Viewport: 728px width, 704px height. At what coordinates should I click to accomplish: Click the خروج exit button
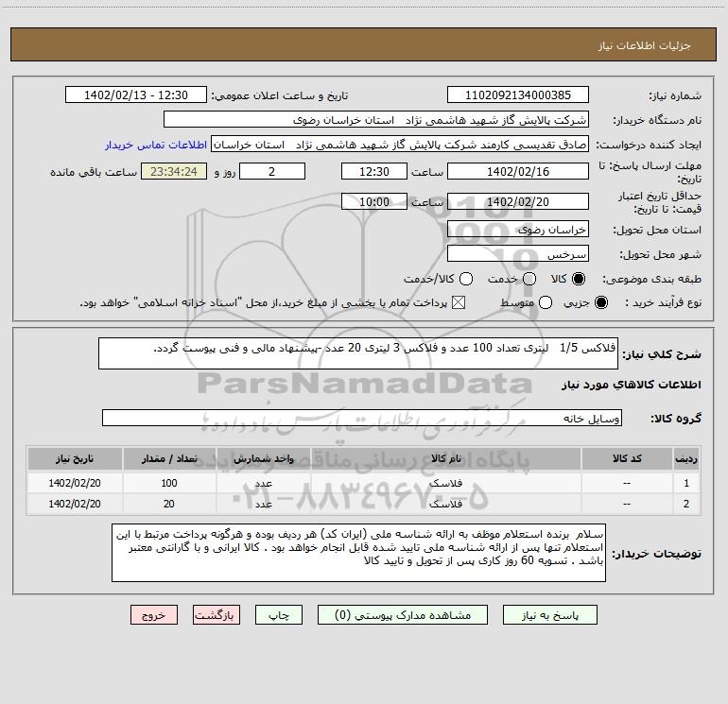(x=154, y=615)
